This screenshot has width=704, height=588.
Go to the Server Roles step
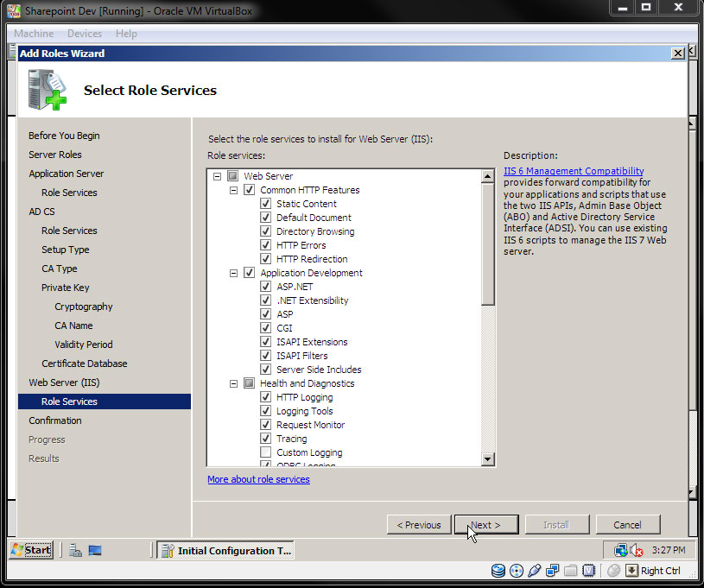point(55,155)
